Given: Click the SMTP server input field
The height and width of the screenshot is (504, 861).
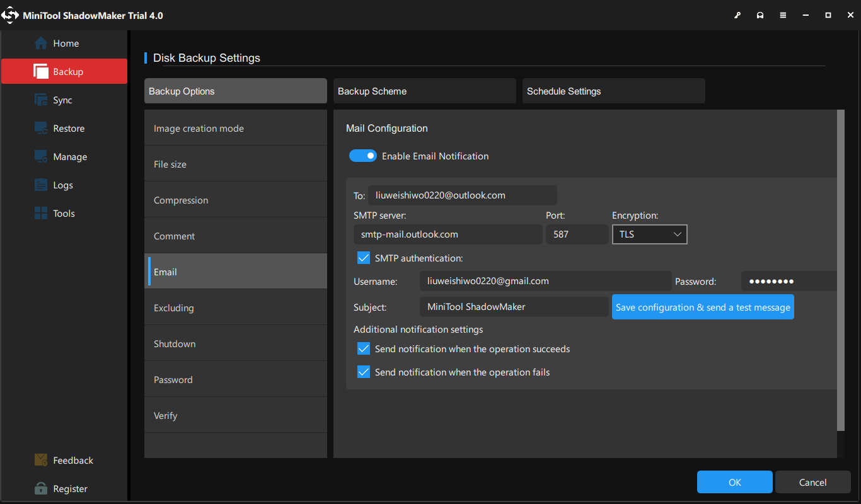Looking at the screenshot, I should (x=448, y=234).
